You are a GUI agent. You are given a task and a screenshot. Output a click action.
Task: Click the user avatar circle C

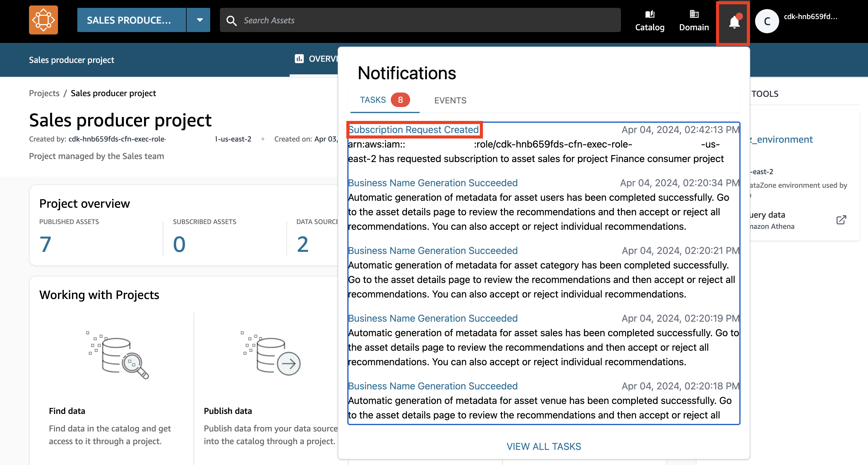click(767, 21)
